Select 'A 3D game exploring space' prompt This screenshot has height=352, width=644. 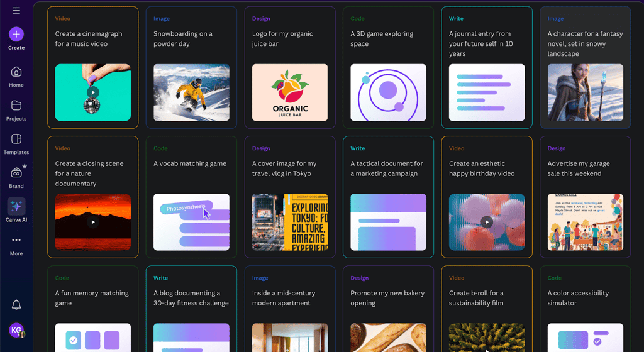[x=382, y=38]
